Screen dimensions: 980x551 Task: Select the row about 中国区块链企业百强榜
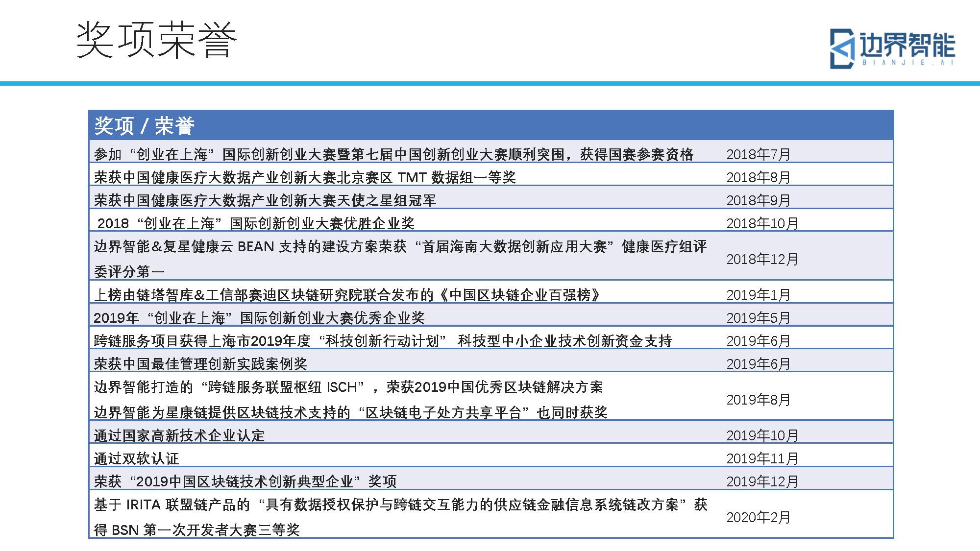[x=491, y=292]
